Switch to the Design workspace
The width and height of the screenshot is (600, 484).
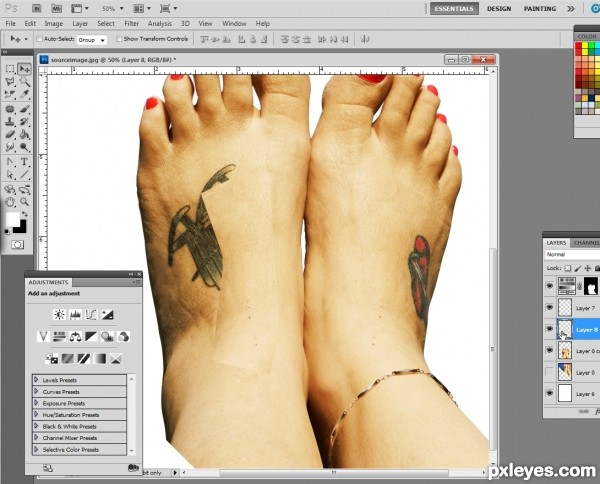[499, 8]
